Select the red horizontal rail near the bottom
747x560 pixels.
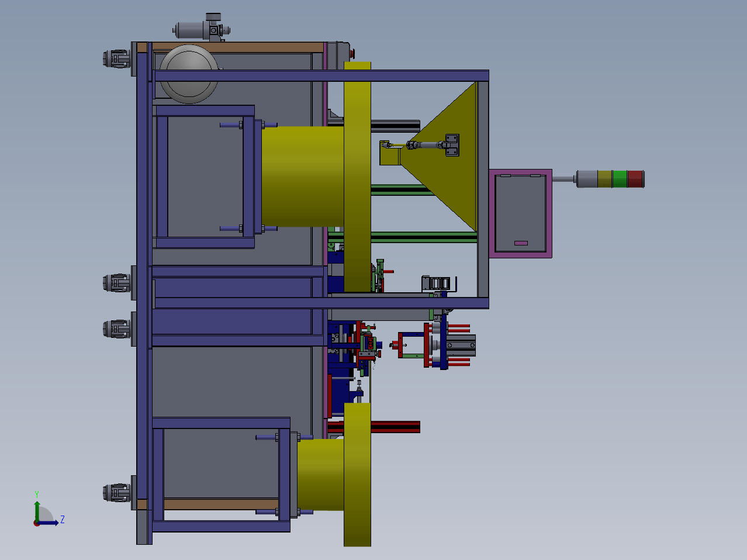374,427
